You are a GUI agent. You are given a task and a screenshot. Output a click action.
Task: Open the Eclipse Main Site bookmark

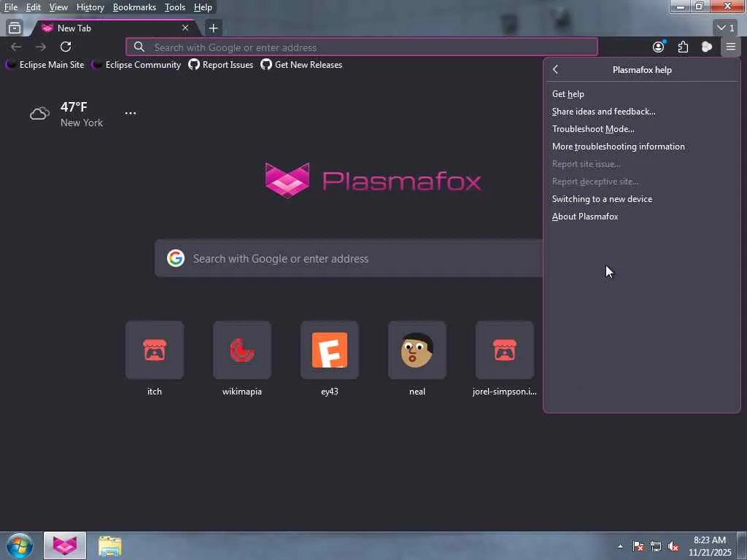click(44, 65)
